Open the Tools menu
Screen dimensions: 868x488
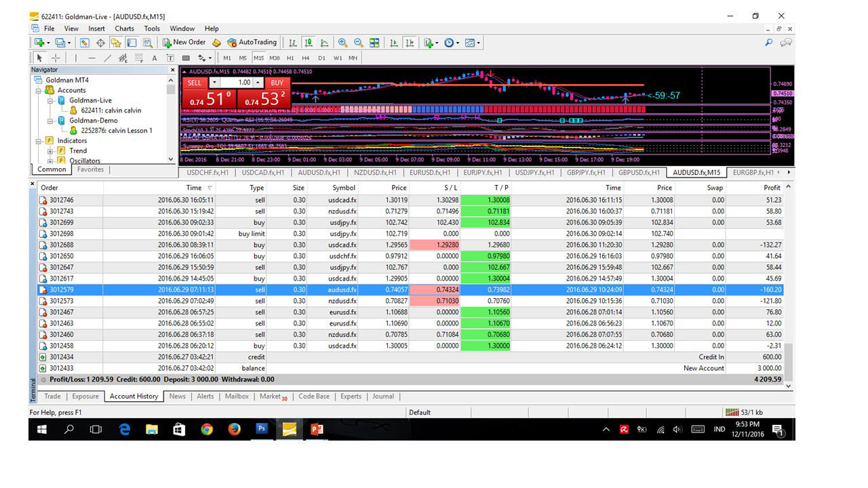coord(152,28)
